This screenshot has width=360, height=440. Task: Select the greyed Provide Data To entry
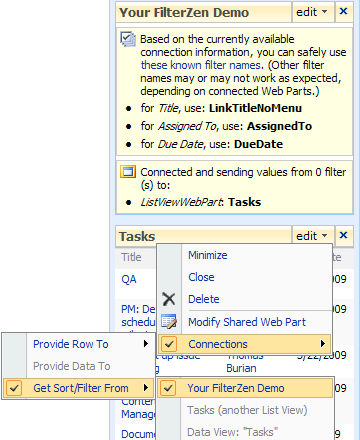click(71, 366)
